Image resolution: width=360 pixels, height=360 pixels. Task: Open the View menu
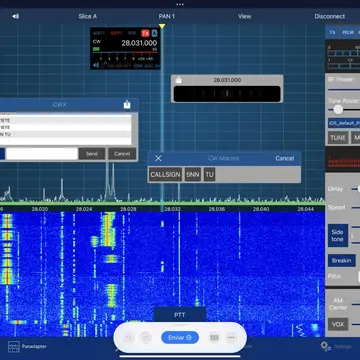click(244, 16)
